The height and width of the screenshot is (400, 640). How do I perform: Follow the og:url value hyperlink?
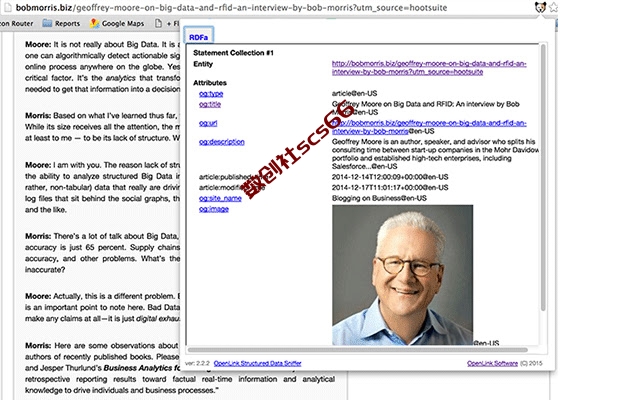point(429,127)
